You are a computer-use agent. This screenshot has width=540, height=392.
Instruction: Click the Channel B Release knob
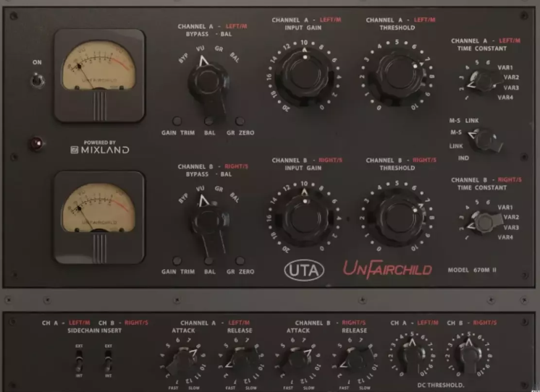(355, 362)
